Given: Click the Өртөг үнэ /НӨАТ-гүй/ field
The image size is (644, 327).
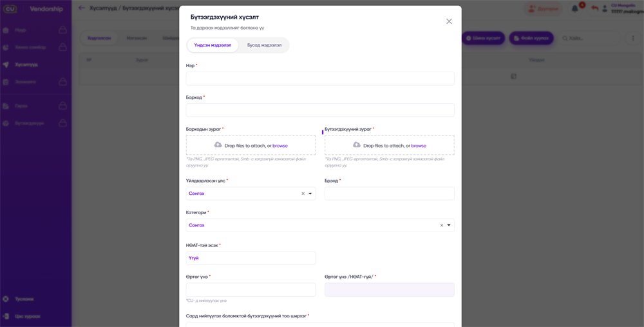Looking at the screenshot, I should pos(390,290).
